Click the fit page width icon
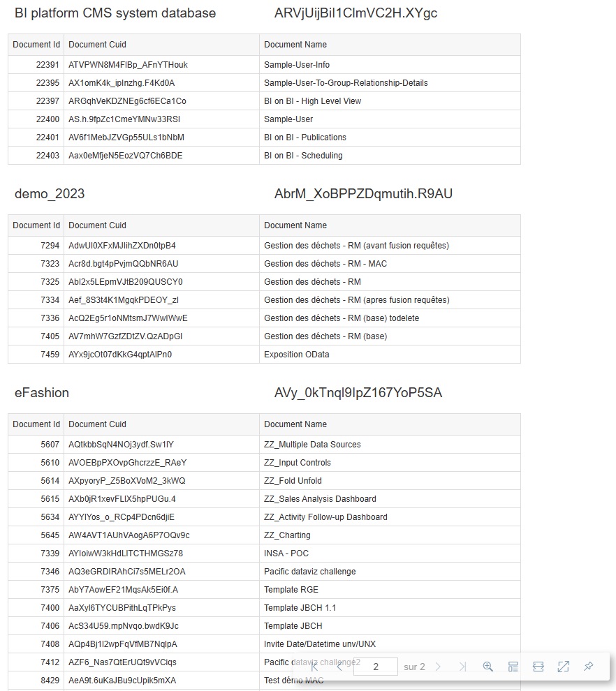This screenshot has height=691, width=616. click(x=538, y=667)
